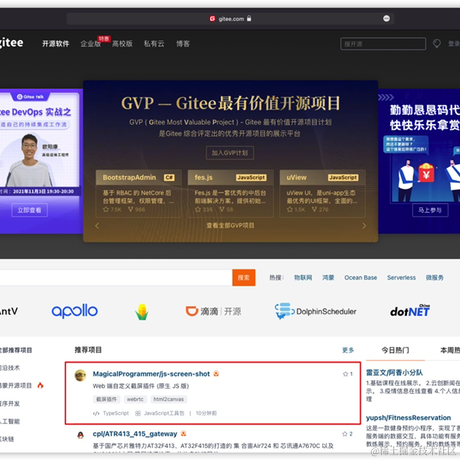Select hot search 物联网

[303, 278]
